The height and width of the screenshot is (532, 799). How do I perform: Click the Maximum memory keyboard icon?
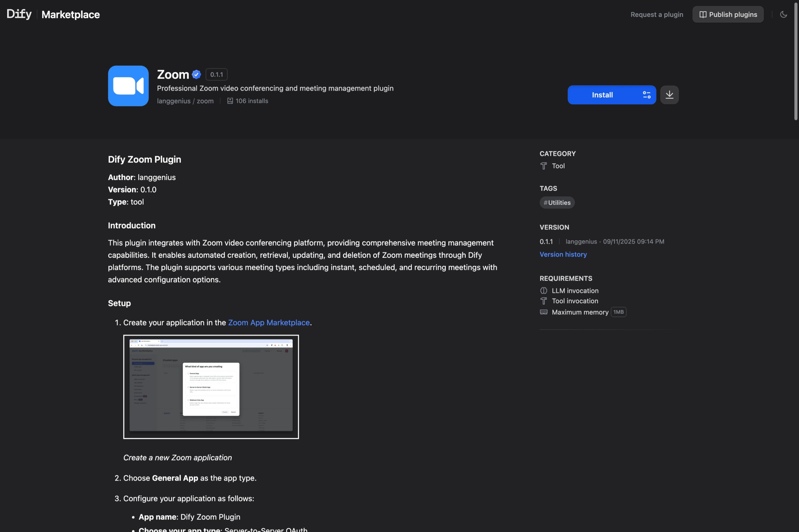pos(543,312)
